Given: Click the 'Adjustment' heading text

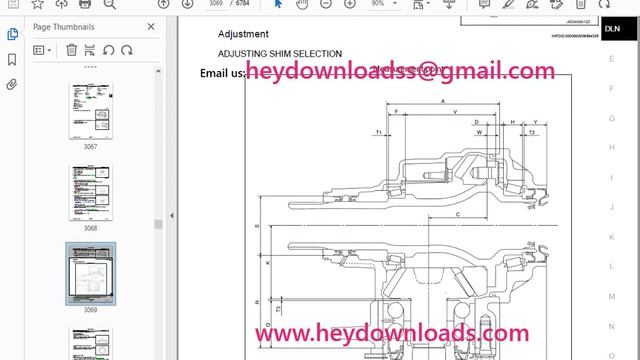Looking at the screenshot, I should (x=243, y=34).
